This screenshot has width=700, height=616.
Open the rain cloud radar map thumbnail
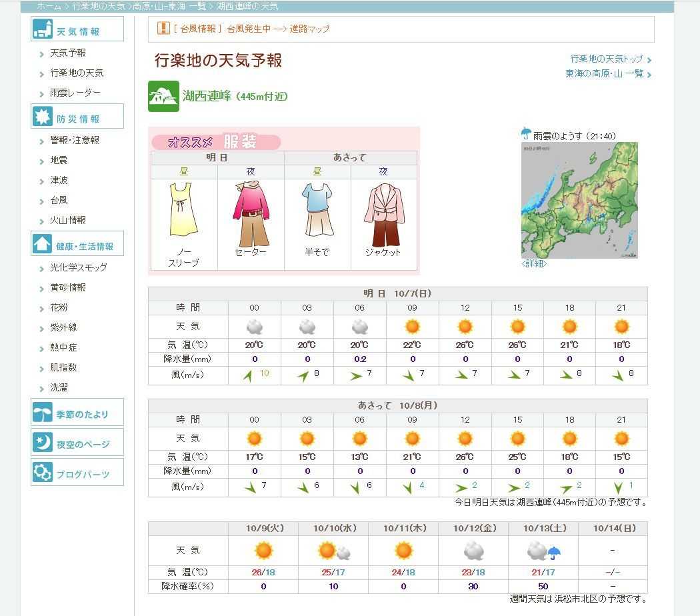click(x=579, y=200)
